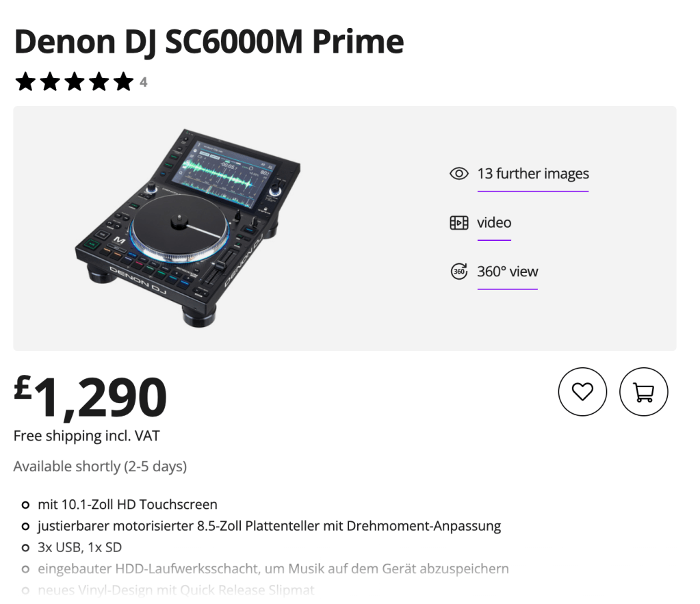Viewport: 700px width, 604px height.
Task: Click the Denon DJ SC6000M Prime title
Action: pos(209,42)
